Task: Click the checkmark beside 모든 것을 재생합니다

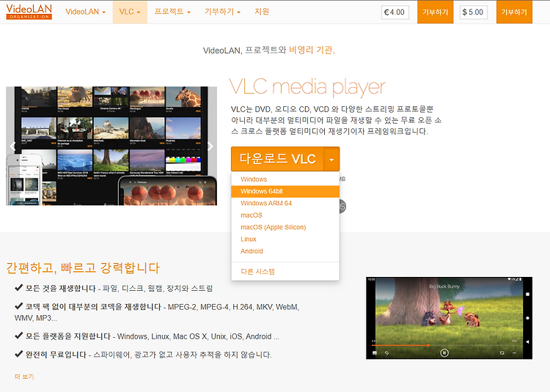Action: click(x=19, y=288)
